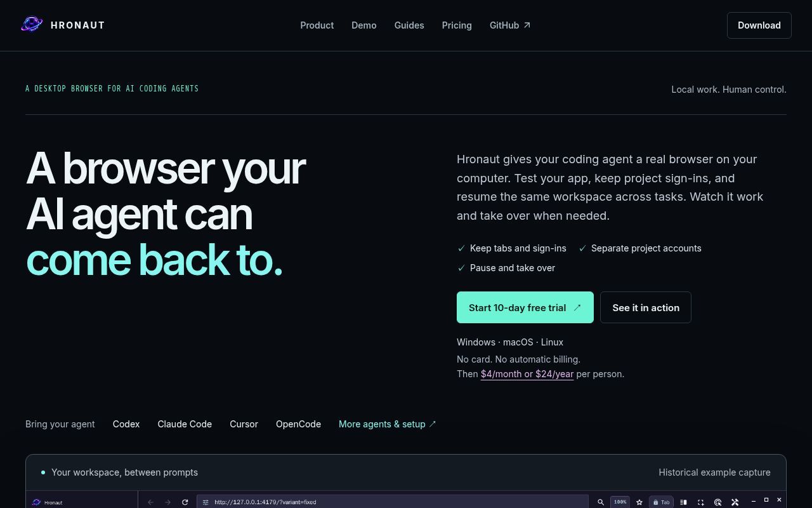The height and width of the screenshot is (508, 812).
Task: Open More agents & setup link
Action: pyautogui.click(x=388, y=424)
